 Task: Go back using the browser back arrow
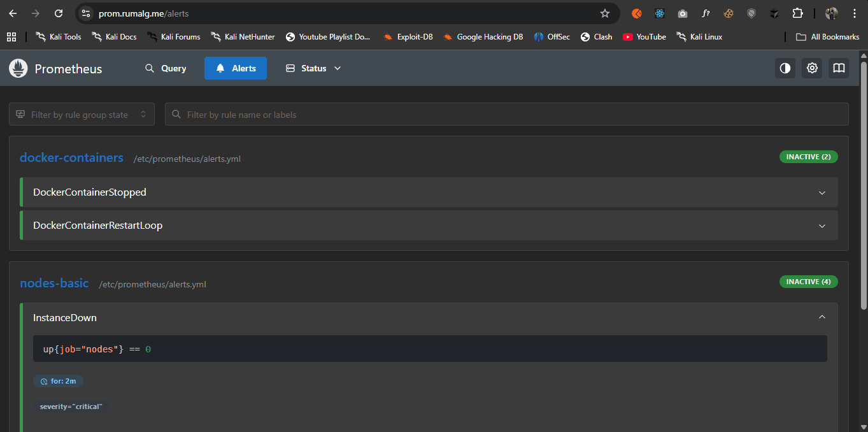13,13
